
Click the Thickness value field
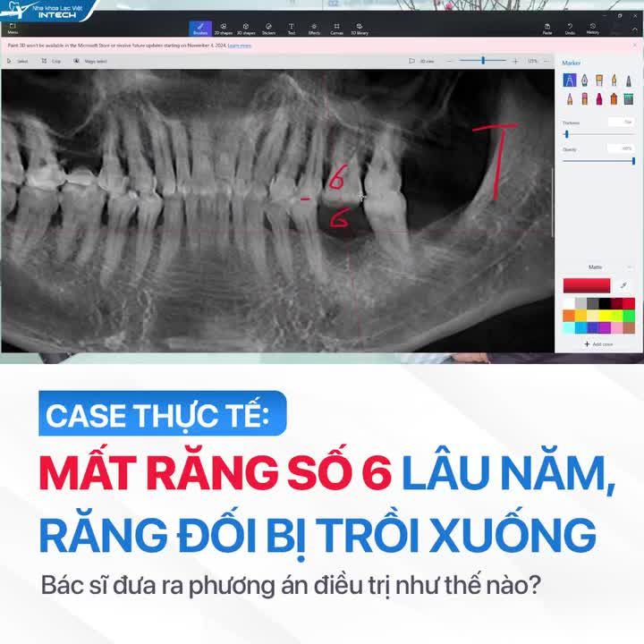622,122
